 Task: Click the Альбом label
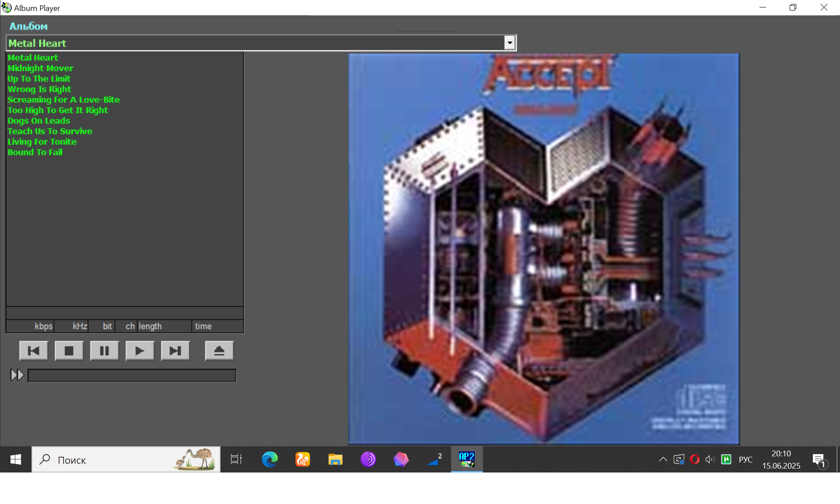click(x=28, y=26)
